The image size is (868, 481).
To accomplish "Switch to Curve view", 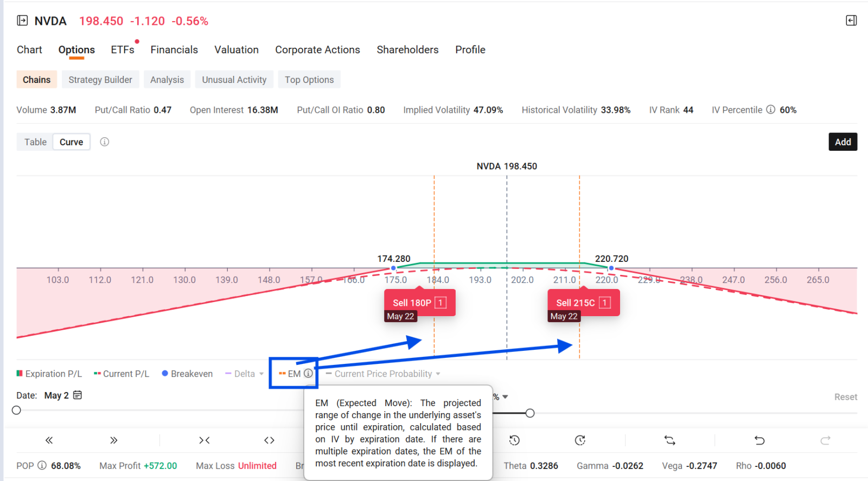I will pos(72,142).
